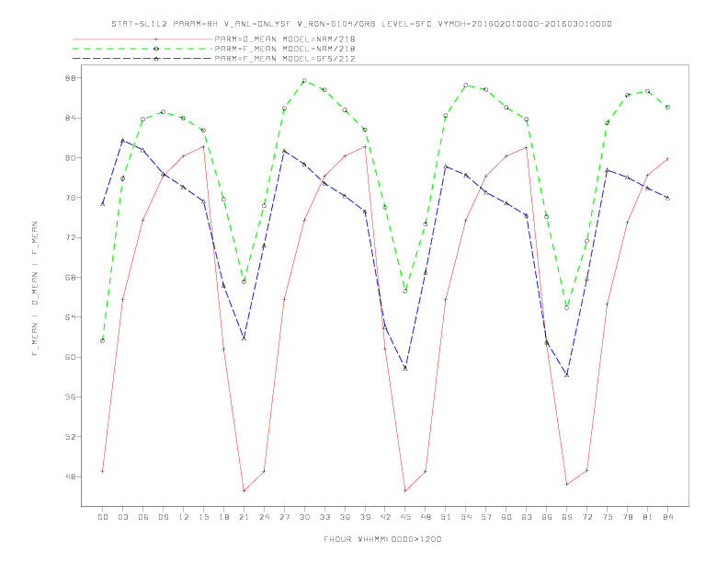Click the green dashed legend line sample
Screen dimensions: 728x563
click(142, 49)
